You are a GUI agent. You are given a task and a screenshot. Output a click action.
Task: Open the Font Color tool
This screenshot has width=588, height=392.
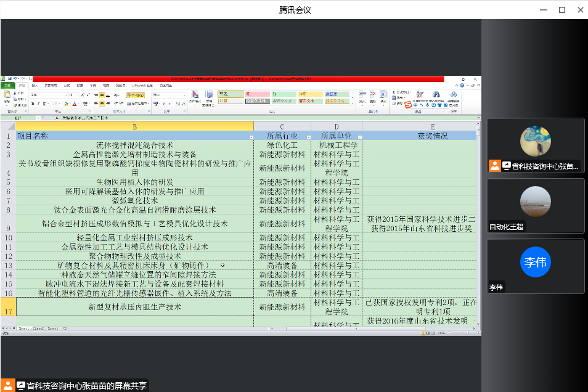click(x=74, y=103)
